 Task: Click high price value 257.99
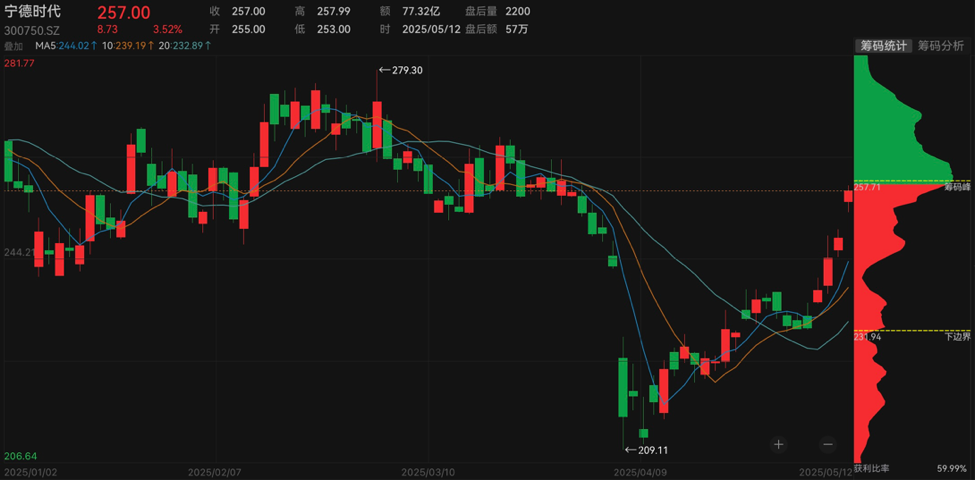333,12
